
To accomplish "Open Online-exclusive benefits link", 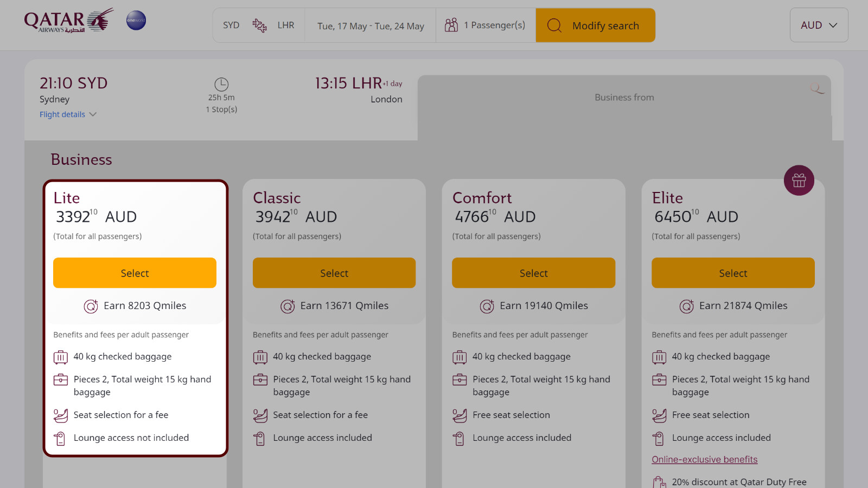I will click(705, 459).
